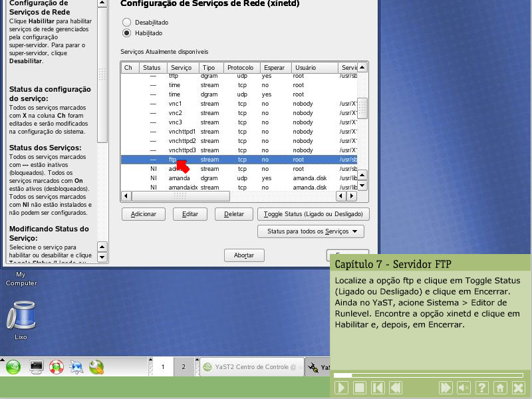Click the rewind double-arrow icon
Screen dimensions: 532x399
click(x=396, y=388)
